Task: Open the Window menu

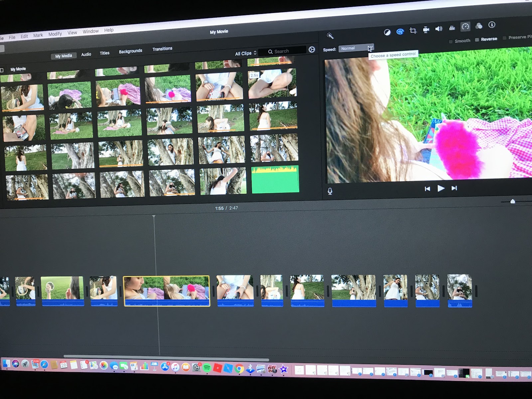Action: pyautogui.click(x=91, y=31)
